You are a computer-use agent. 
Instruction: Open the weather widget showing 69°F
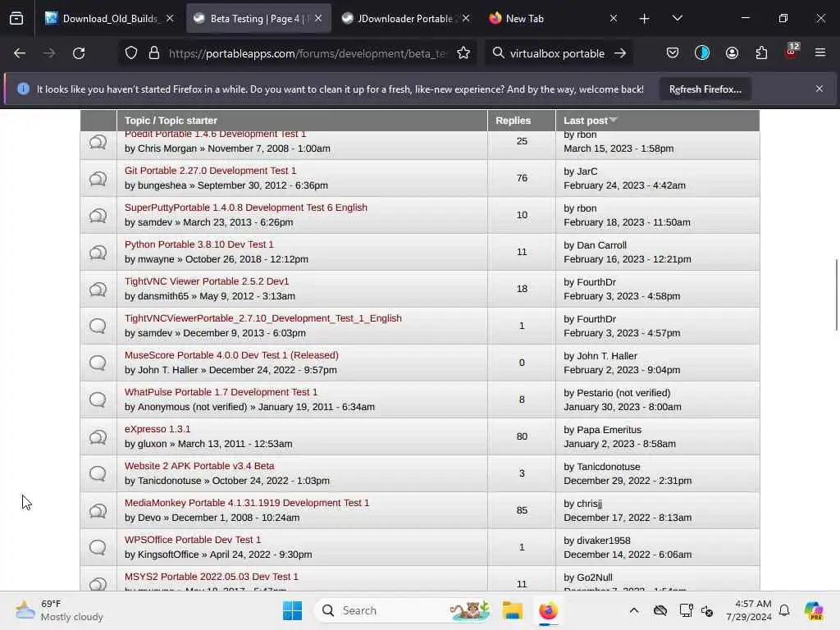pos(59,610)
